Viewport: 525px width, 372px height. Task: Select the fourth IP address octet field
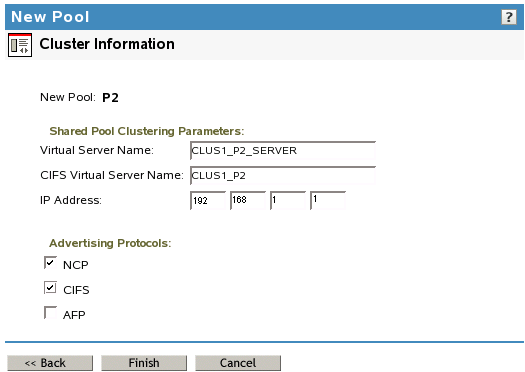(328, 200)
